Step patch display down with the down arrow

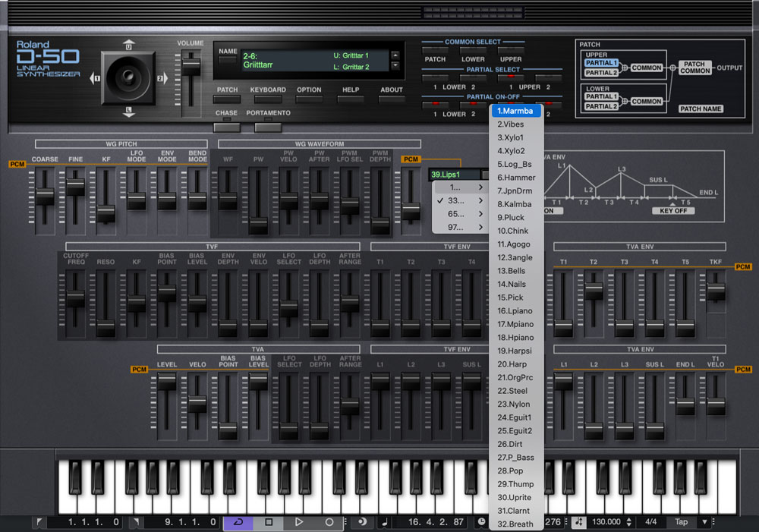[395, 65]
